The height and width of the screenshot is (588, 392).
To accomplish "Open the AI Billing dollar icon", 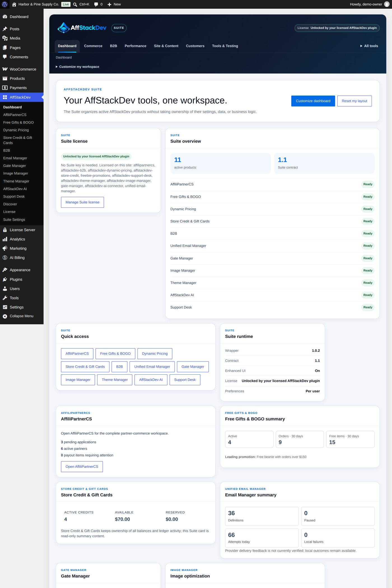I will [5, 258].
